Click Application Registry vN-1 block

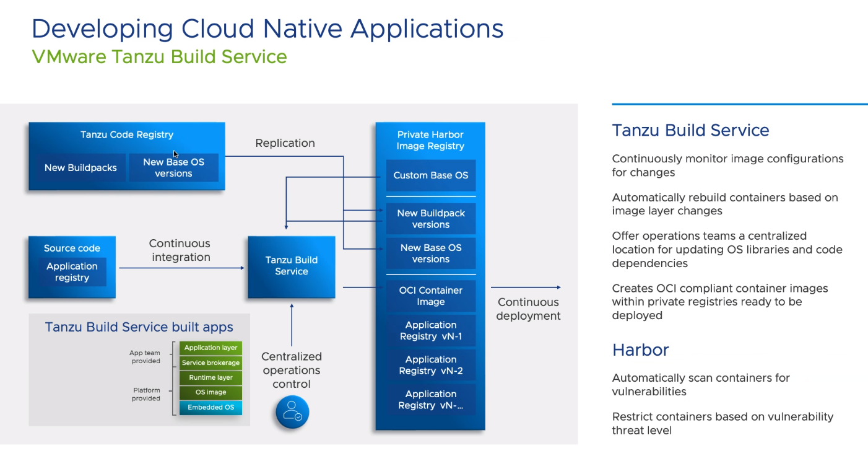coord(430,331)
